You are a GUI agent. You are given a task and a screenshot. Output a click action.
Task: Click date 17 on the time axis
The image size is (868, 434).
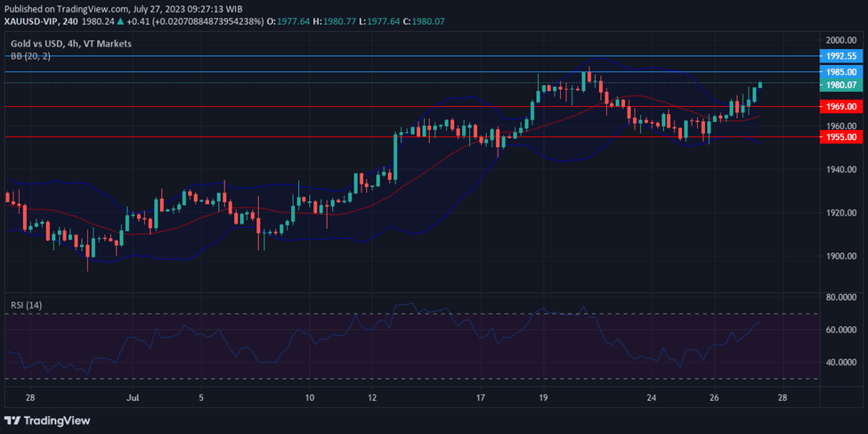click(x=480, y=397)
